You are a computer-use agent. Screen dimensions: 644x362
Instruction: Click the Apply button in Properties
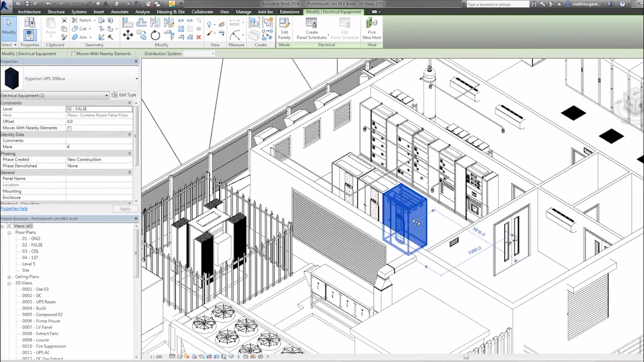(125, 208)
